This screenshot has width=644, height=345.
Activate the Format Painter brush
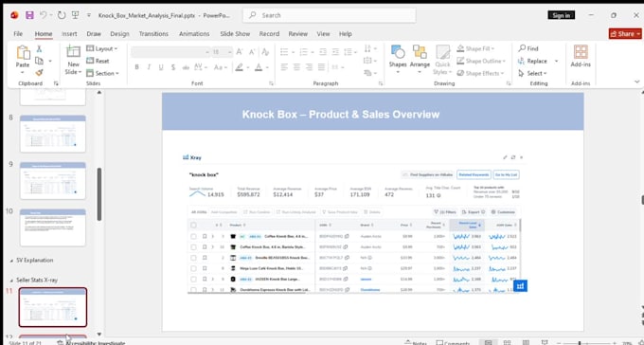pos(39,73)
